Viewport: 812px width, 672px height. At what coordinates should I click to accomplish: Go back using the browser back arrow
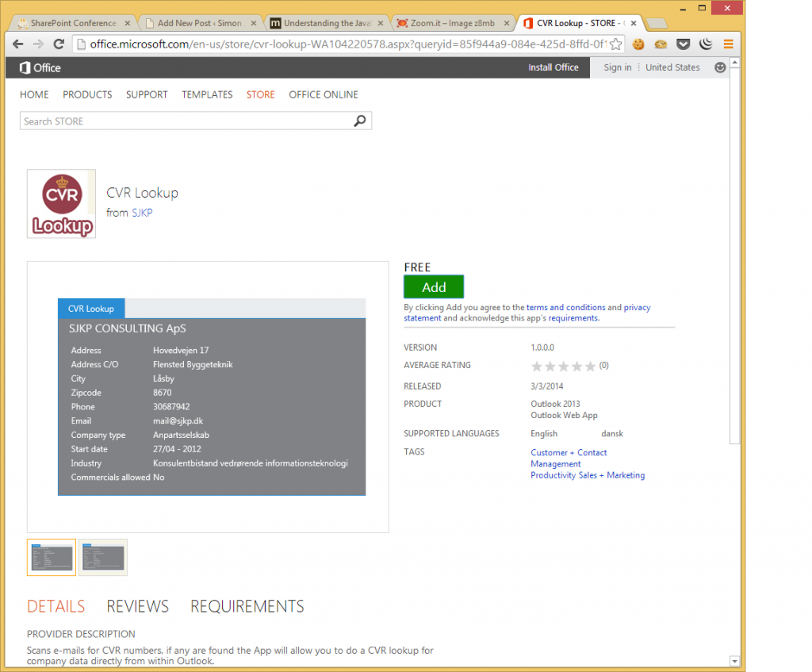17,44
